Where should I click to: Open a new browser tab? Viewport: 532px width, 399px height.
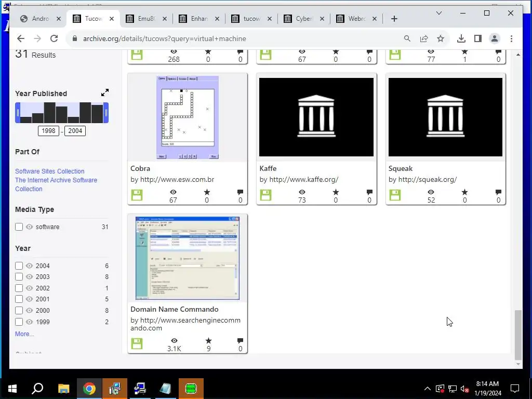click(394, 19)
